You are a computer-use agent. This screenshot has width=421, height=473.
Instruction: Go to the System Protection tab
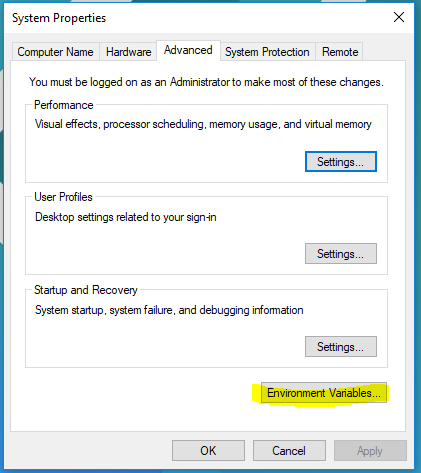point(267,52)
